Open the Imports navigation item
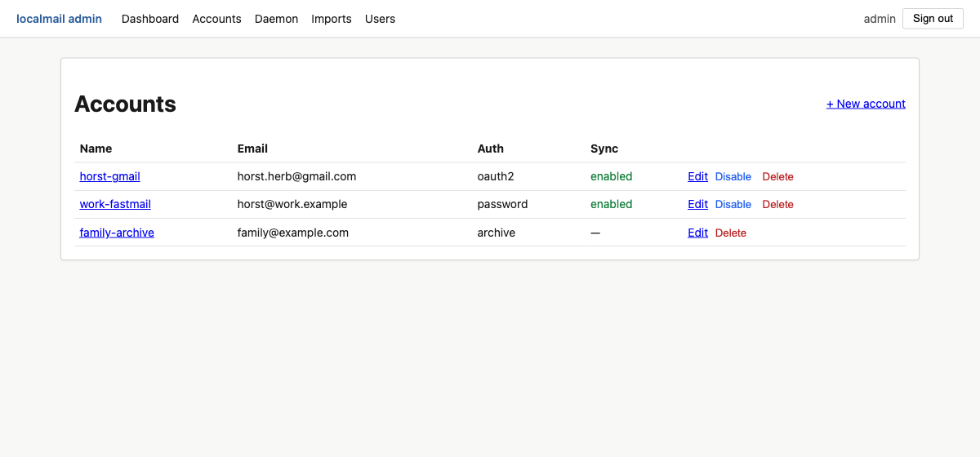This screenshot has width=980, height=457. (332, 19)
